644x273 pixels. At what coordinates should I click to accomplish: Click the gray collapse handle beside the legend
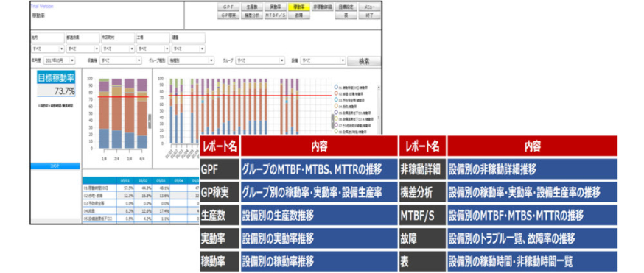[332, 121]
